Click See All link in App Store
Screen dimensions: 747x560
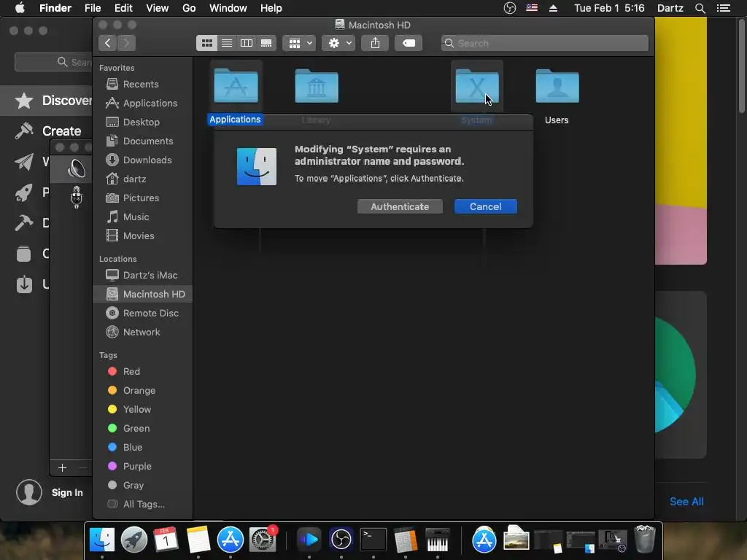pos(686,502)
